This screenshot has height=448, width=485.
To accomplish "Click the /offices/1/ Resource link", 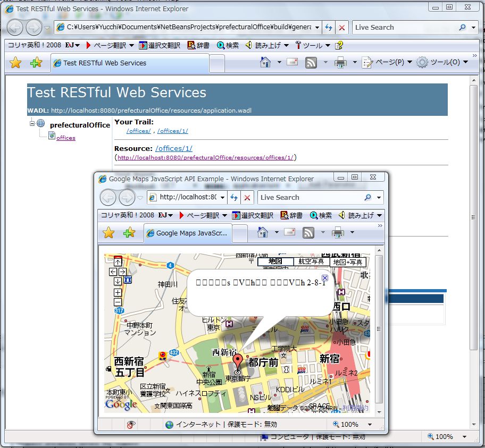I will pyautogui.click(x=174, y=148).
